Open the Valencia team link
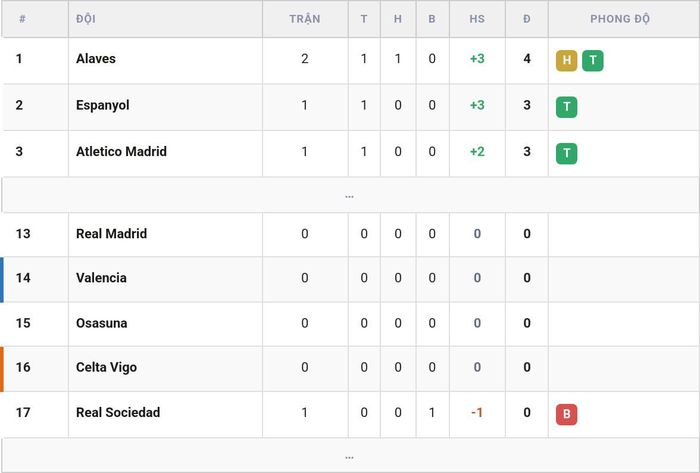The width and height of the screenshot is (700, 473). pos(101,278)
